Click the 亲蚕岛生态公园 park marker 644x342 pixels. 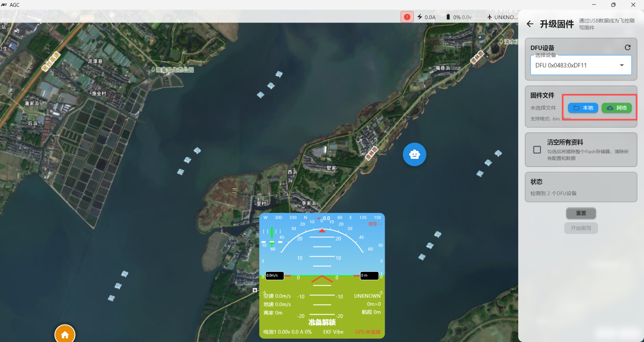(153, 70)
